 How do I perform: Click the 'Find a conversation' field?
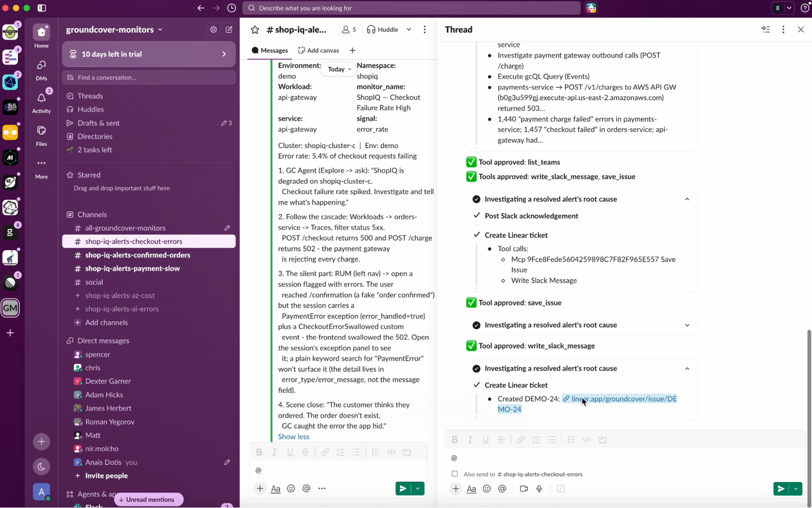tap(148, 78)
